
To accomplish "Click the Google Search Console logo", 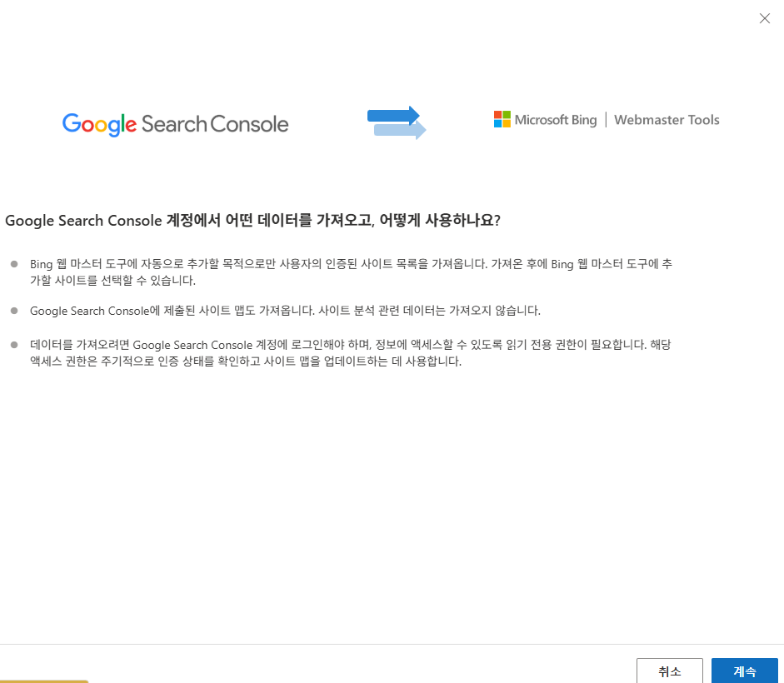I will pos(175,123).
